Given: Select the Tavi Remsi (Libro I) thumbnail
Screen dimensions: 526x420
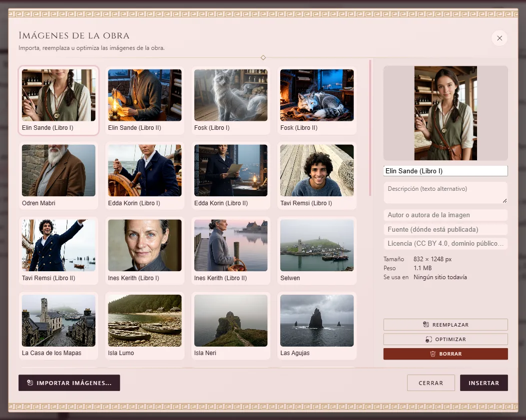Looking at the screenshot, I should coord(317,175).
